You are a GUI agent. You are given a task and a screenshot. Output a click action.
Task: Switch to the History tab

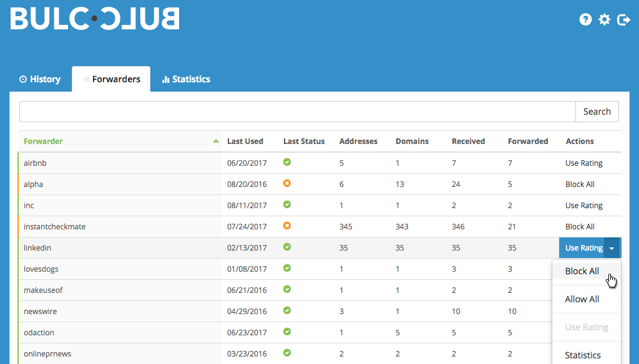point(40,79)
